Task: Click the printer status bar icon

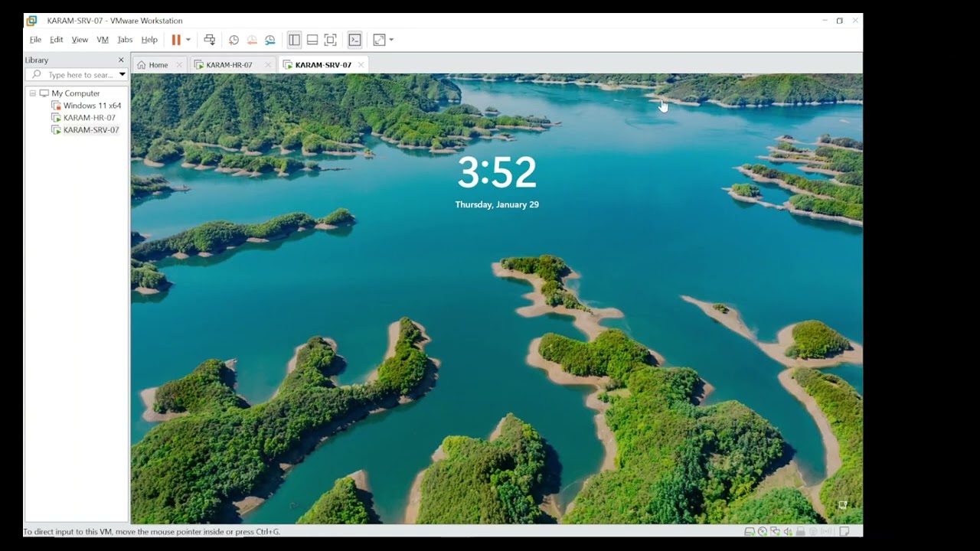Action: pos(801,531)
